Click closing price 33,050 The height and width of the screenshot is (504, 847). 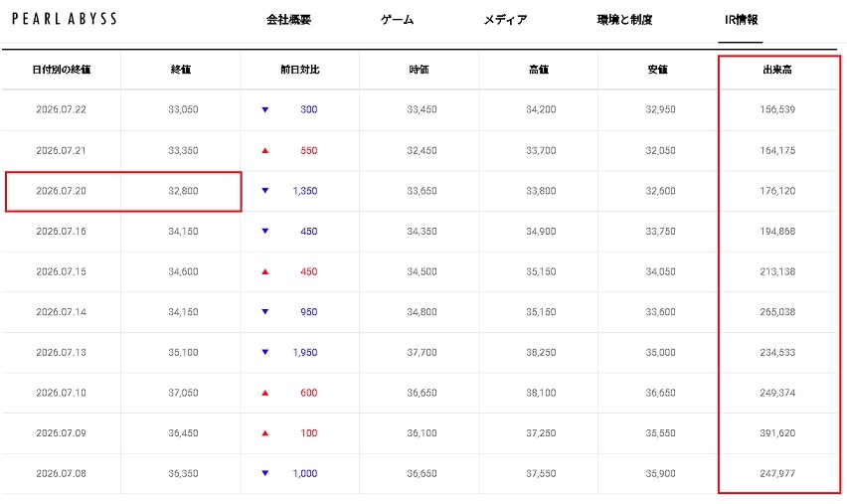tap(183, 109)
